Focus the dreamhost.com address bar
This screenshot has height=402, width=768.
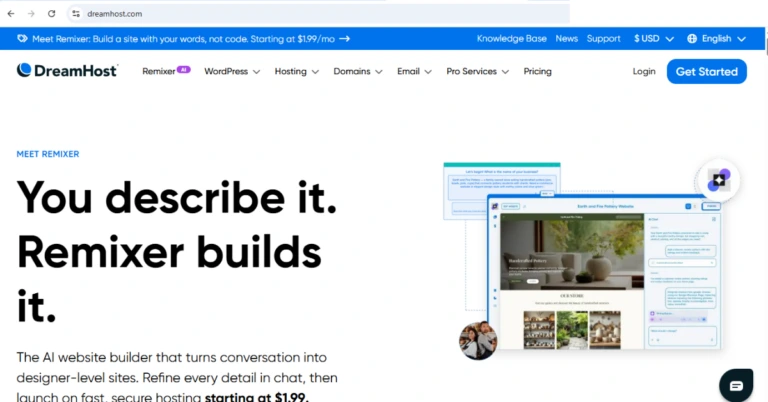(318, 14)
